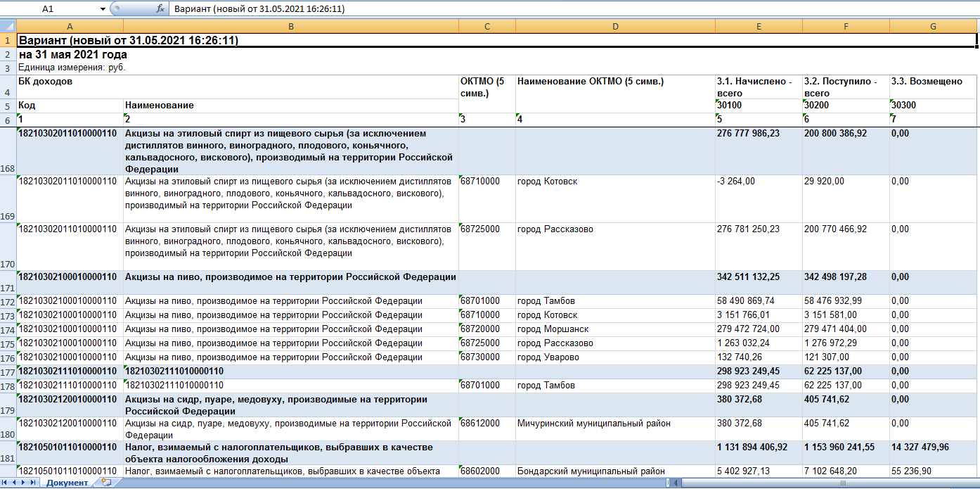Go to the previous sheet with navigation arrow
Screen dimensions: 980x489
click(15, 483)
